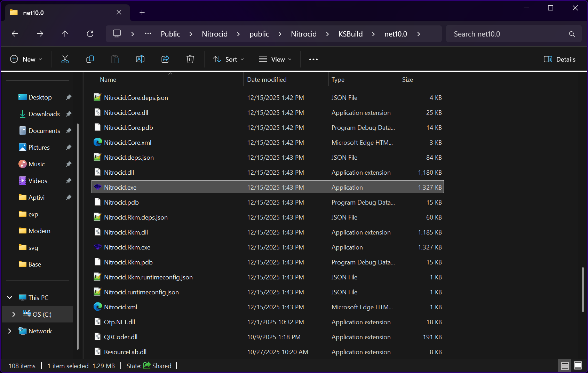This screenshot has height=373, width=588.
Task: Open the See more options menu
Action: [313, 59]
